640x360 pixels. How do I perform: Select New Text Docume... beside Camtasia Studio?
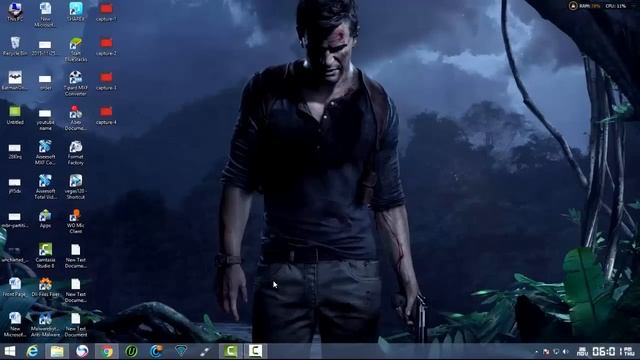pos(76,256)
